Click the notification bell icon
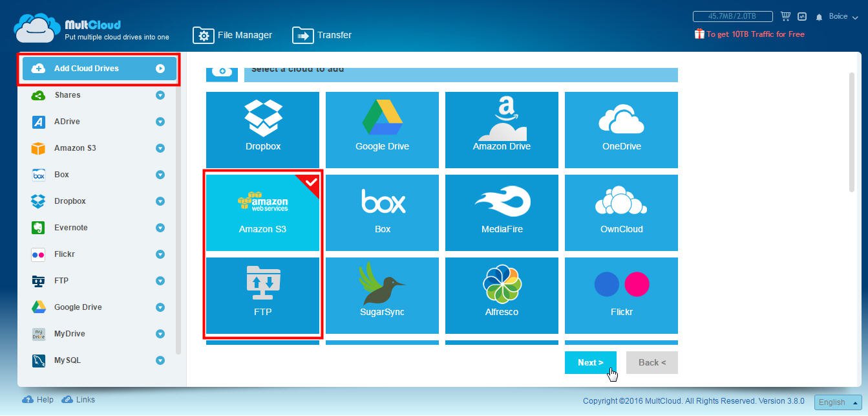 coord(820,17)
